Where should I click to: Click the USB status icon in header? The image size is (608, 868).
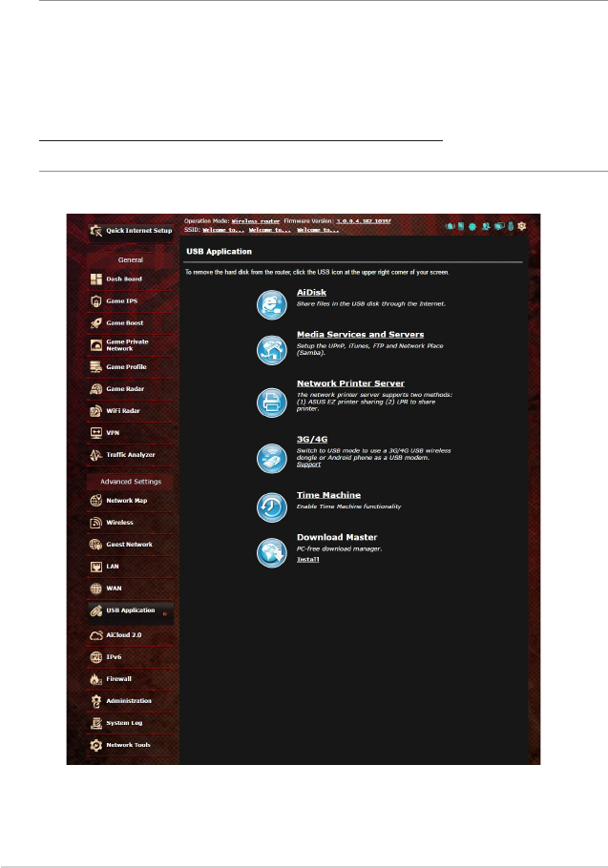pyautogui.click(x=511, y=226)
